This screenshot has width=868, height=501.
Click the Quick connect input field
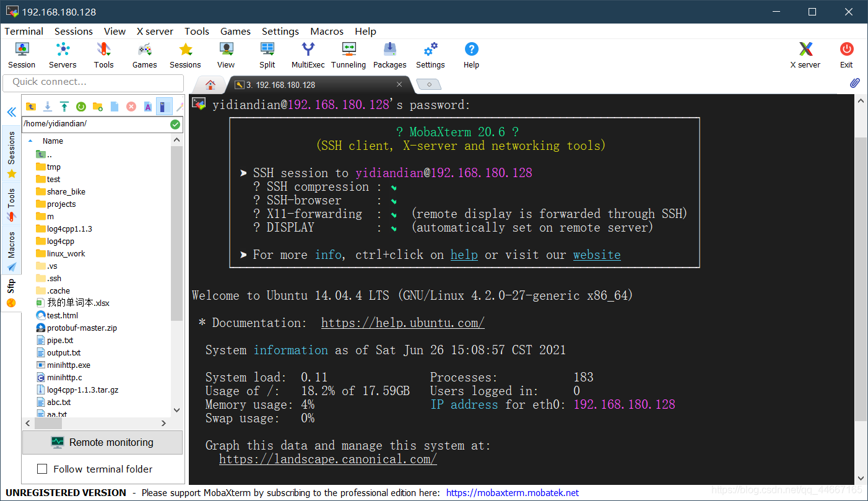(x=93, y=82)
